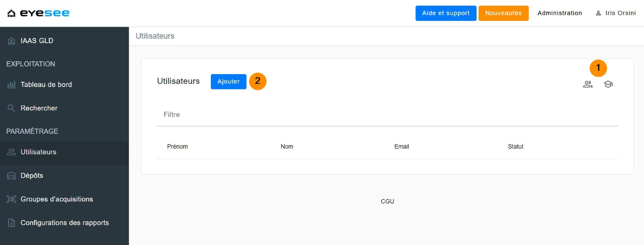Viewport: 644px width, 245px height.
Task: Go to Dépôts in the sidebar
Action: pyautogui.click(x=32, y=176)
